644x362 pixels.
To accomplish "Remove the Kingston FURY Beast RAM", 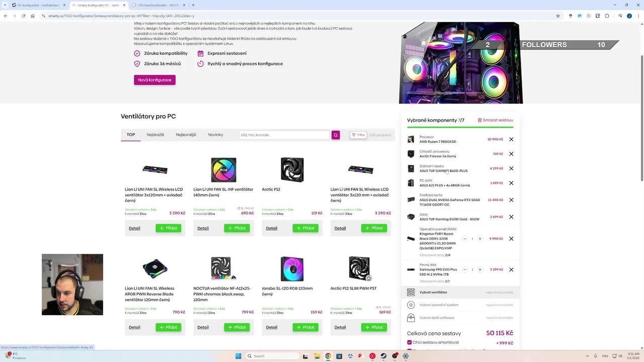I will click(x=511, y=239).
